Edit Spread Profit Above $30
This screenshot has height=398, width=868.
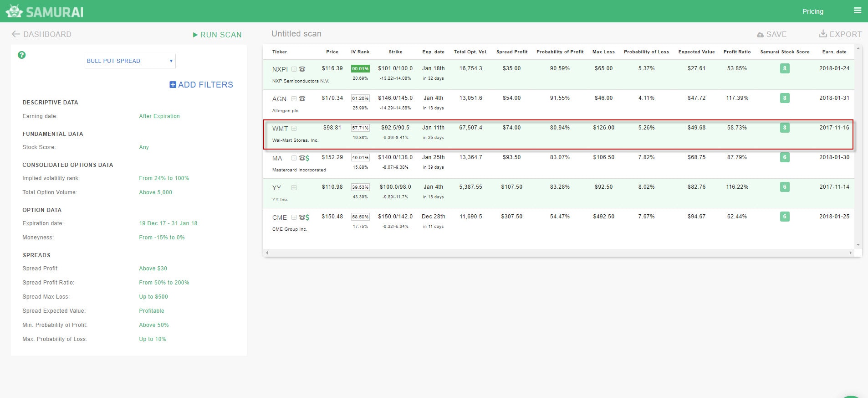click(153, 269)
